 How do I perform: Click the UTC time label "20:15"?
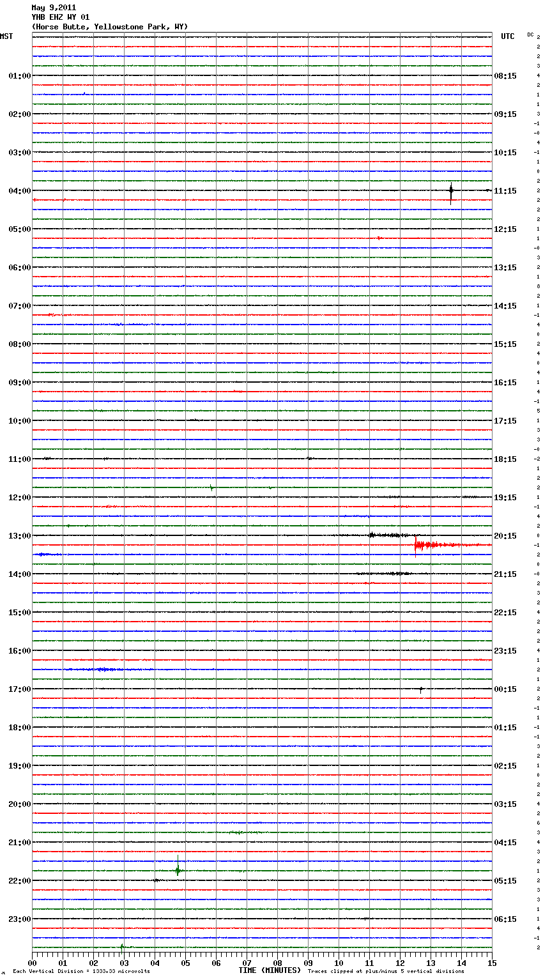point(505,536)
